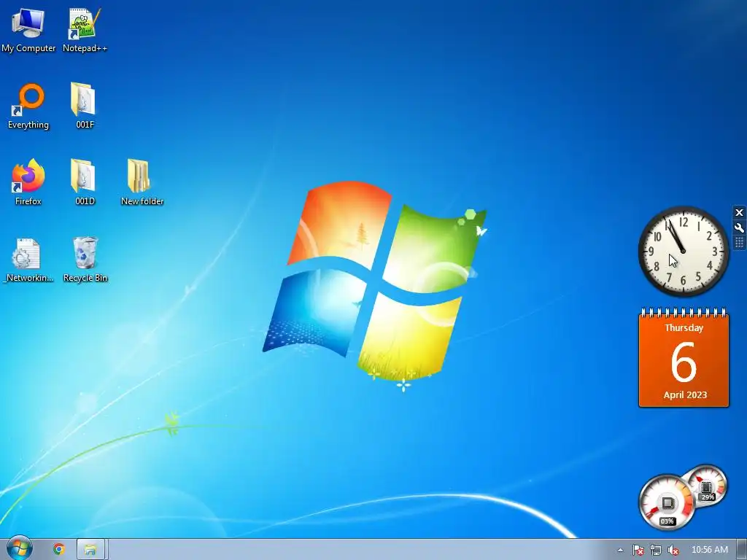Click the 10:56 AM taskbar clock
This screenshot has width=747, height=560.
click(x=709, y=550)
